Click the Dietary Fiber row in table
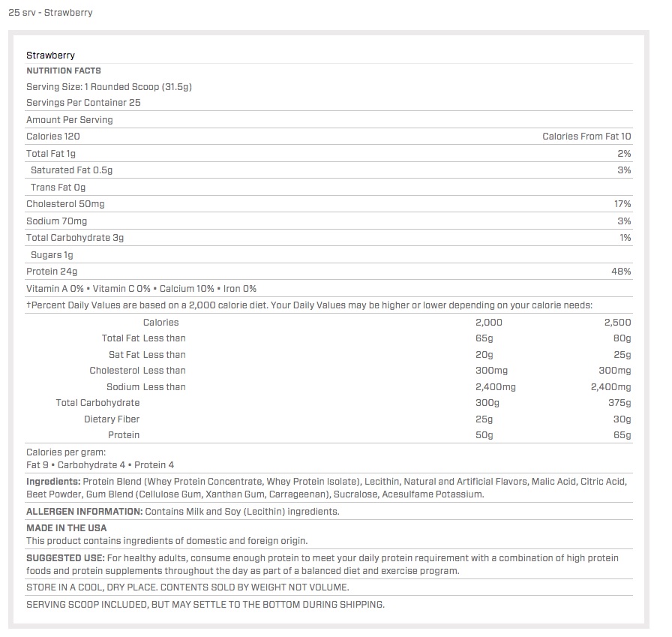Image resolution: width=672 pixels, height=637 pixels. point(112,419)
